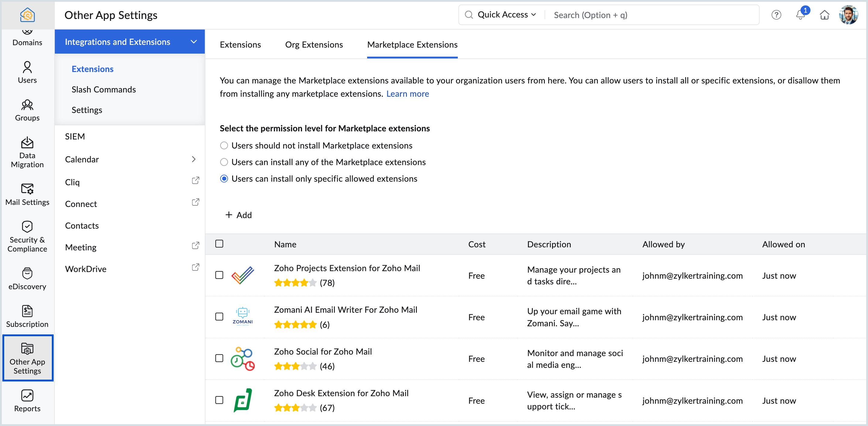Viewport: 868px width, 426px height.
Task: Click the Cost column header
Action: click(477, 244)
